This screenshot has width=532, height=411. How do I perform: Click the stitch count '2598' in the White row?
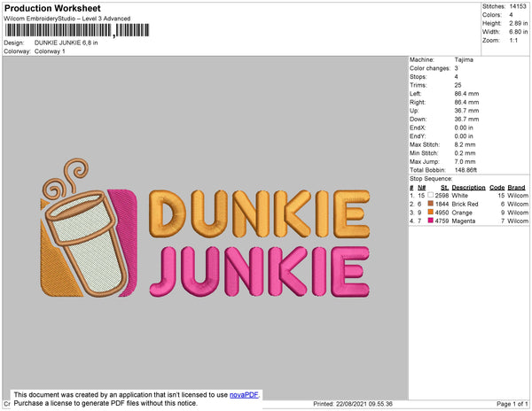point(442,196)
